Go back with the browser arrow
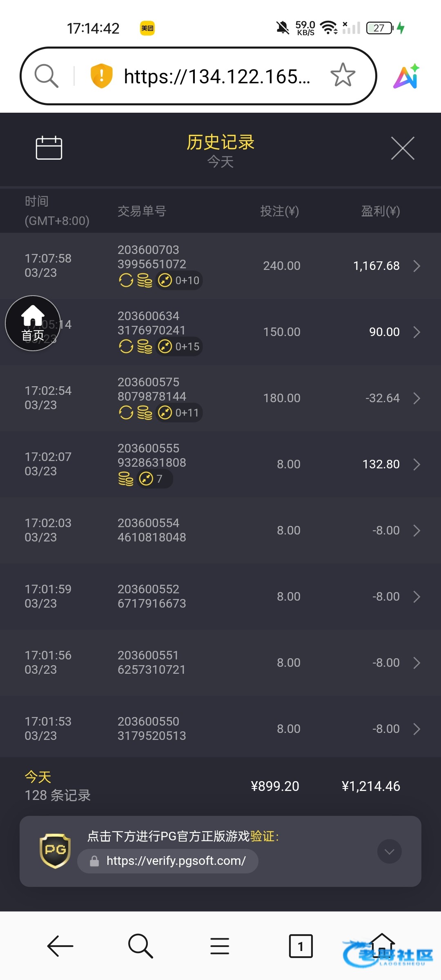Viewport: 441px width, 980px height. point(60,946)
